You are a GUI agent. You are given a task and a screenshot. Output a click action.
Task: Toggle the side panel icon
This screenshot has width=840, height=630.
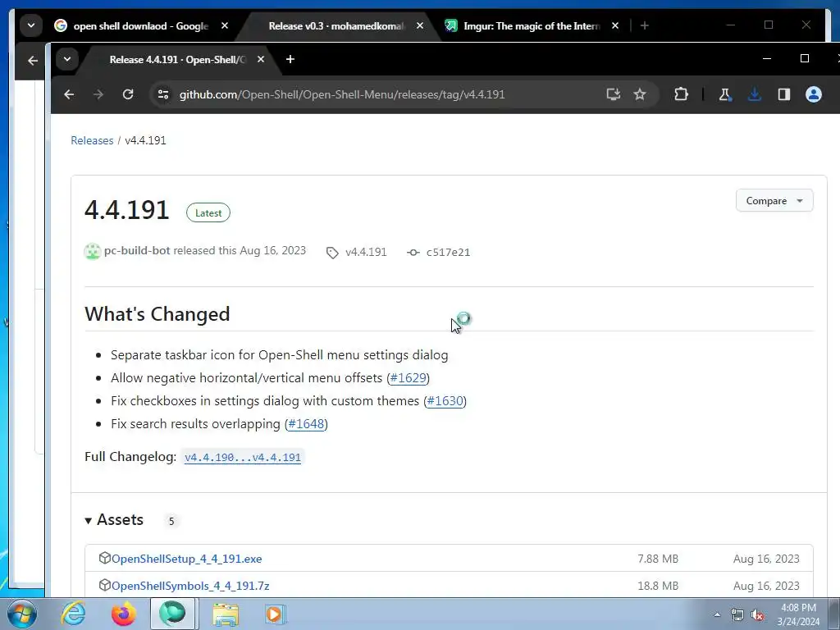783,94
